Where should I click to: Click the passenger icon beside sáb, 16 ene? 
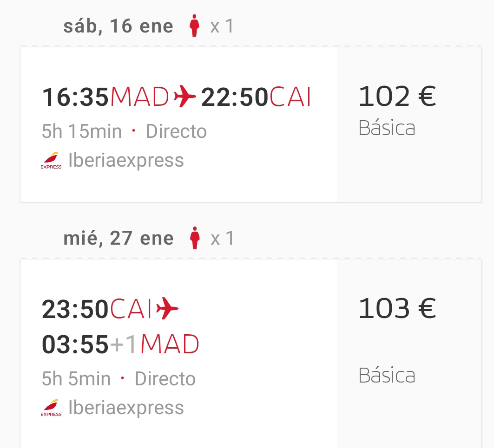tap(194, 26)
